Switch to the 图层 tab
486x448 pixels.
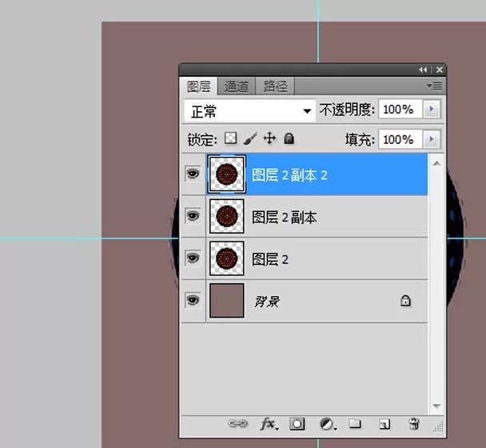[x=199, y=86]
